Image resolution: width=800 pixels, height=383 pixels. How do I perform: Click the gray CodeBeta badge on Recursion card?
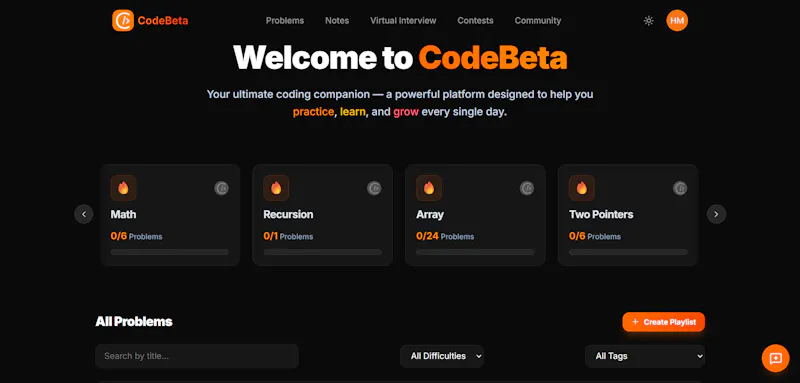[374, 188]
